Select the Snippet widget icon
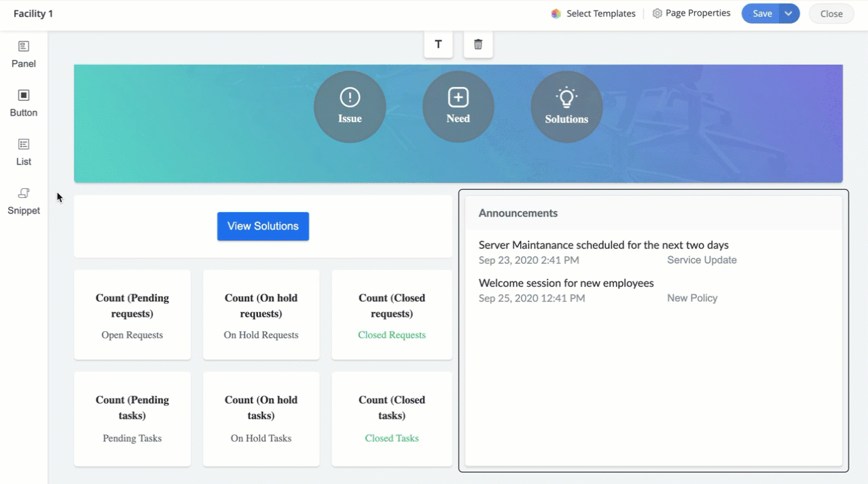 coord(24,194)
